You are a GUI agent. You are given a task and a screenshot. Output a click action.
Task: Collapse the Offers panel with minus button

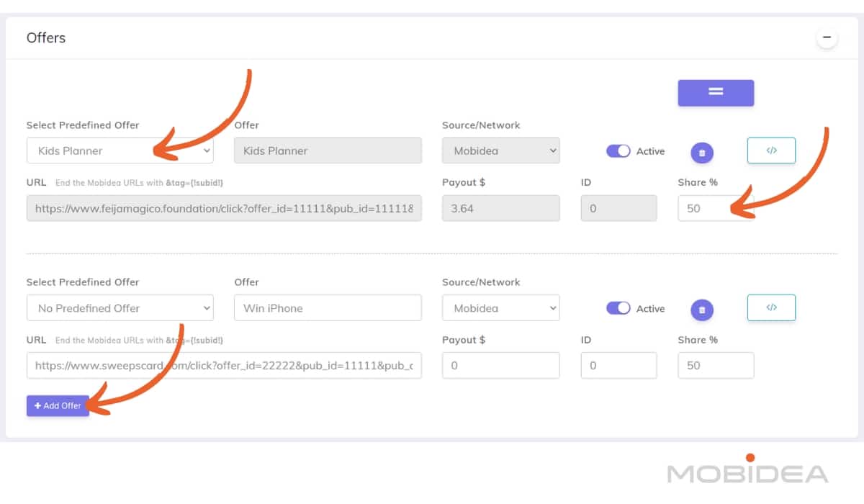[827, 37]
